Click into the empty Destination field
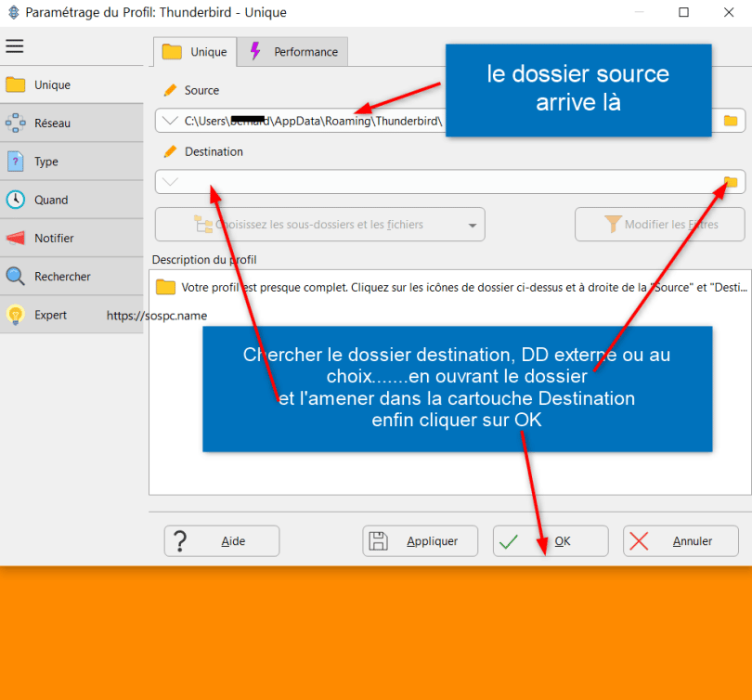Viewport: 752px width, 700px height. [x=450, y=182]
